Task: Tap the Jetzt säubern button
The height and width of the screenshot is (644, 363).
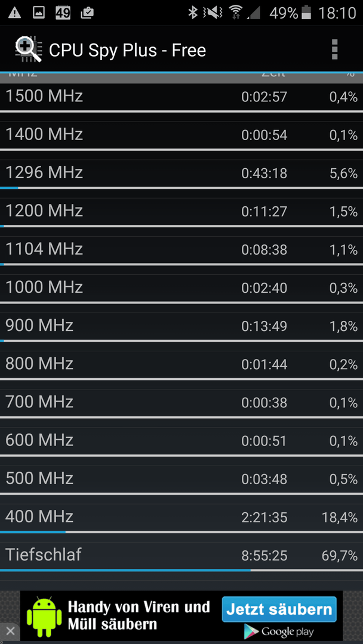Action: (279, 609)
